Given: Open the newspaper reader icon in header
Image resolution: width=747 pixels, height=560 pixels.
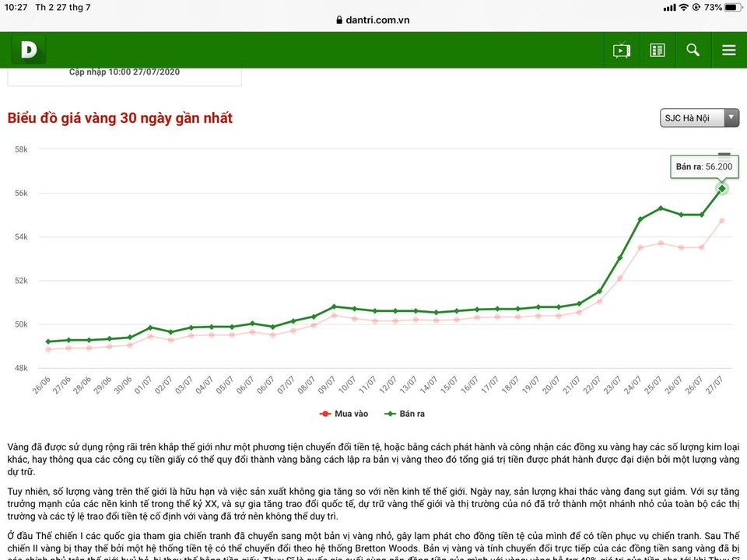Looking at the screenshot, I should pyautogui.click(x=658, y=50).
